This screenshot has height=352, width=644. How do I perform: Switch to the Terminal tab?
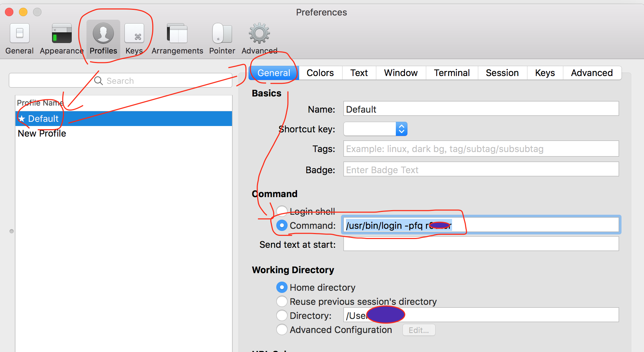[452, 73]
